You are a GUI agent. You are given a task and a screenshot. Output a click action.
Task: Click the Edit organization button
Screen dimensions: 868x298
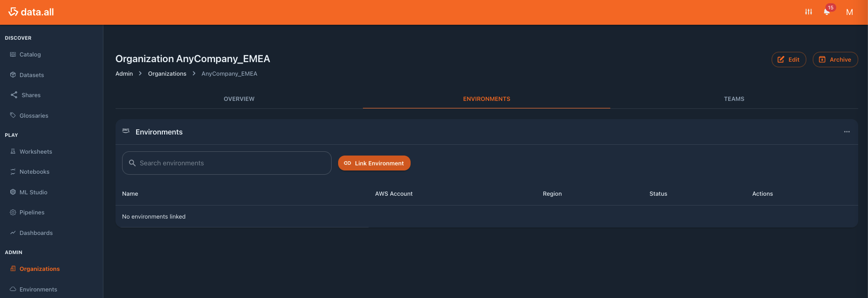[x=788, y=59]
